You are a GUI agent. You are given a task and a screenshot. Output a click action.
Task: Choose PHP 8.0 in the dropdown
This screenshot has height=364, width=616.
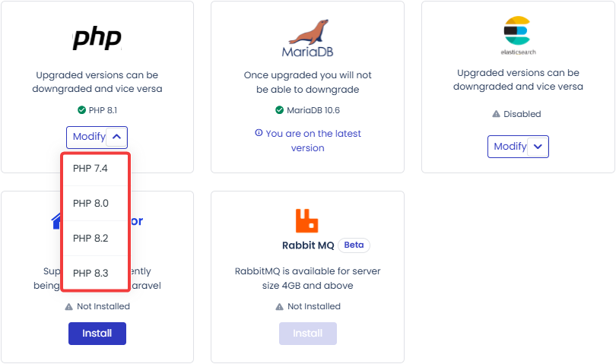point(96,204)
